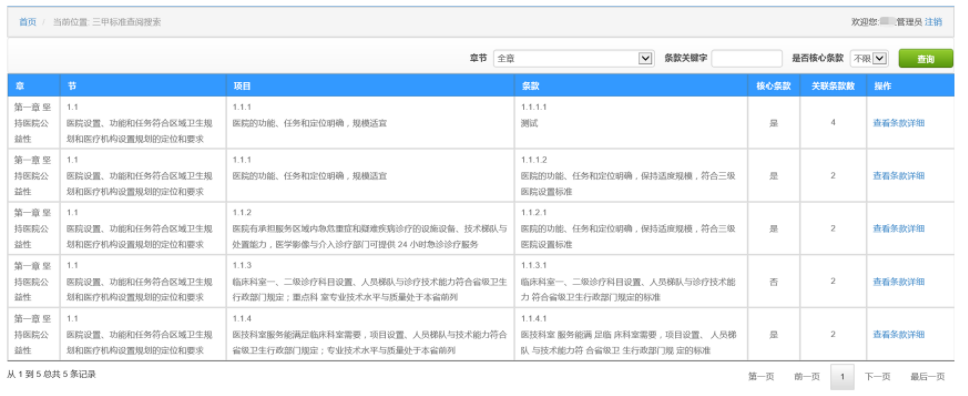Screen dimensions: 968x396
Task: Click clause number 1.1.1.1 cell text
Action: coord(534,107)
